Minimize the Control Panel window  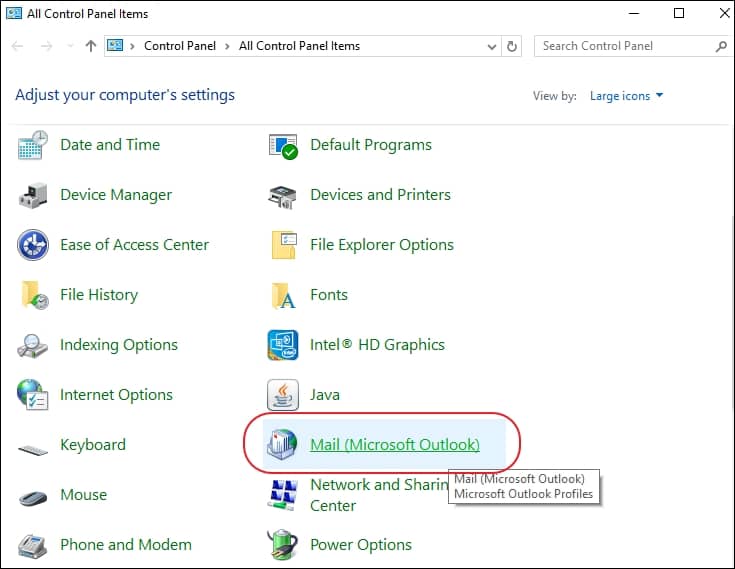(x=634, y=13)
